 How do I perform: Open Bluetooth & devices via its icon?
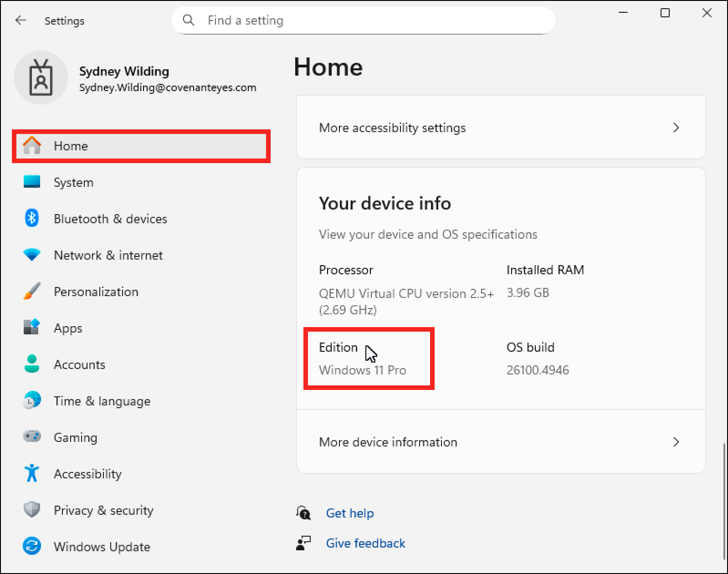(x=31, y=219)
